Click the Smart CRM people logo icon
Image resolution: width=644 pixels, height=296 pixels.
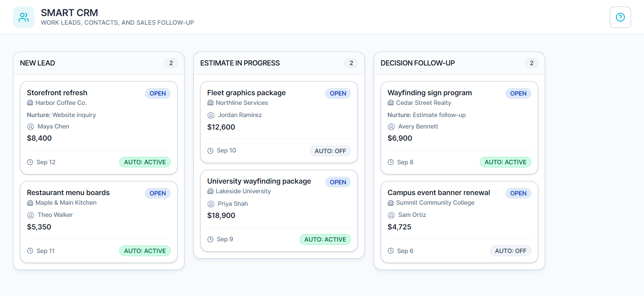24,17
